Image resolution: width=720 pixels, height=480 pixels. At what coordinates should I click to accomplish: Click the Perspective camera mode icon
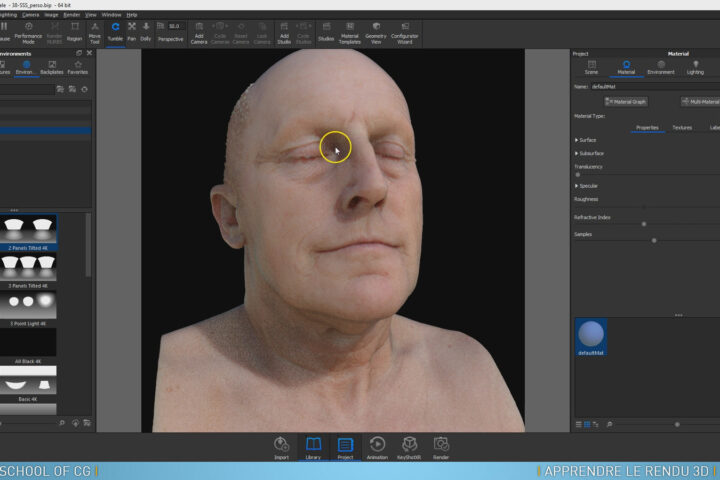[161, 26]
